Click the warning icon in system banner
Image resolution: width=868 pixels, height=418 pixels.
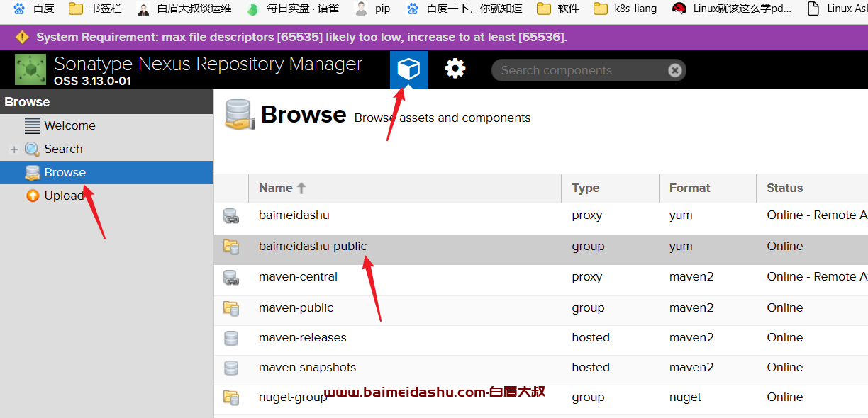[x=22, y=37]
